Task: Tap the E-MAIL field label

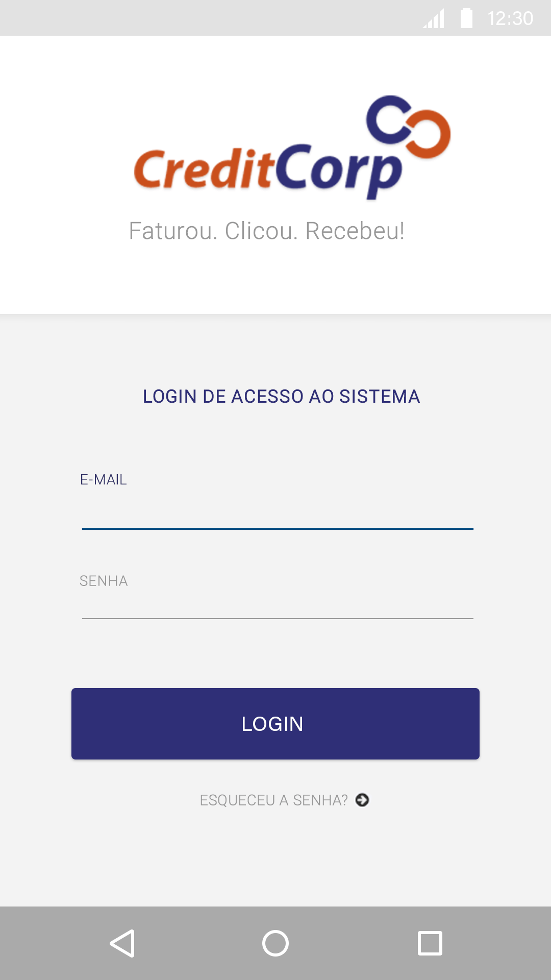Action: coord(104,480)
